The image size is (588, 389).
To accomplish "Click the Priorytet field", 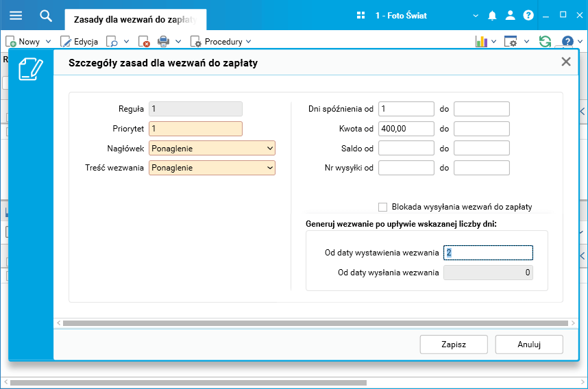I will [195, 129].
